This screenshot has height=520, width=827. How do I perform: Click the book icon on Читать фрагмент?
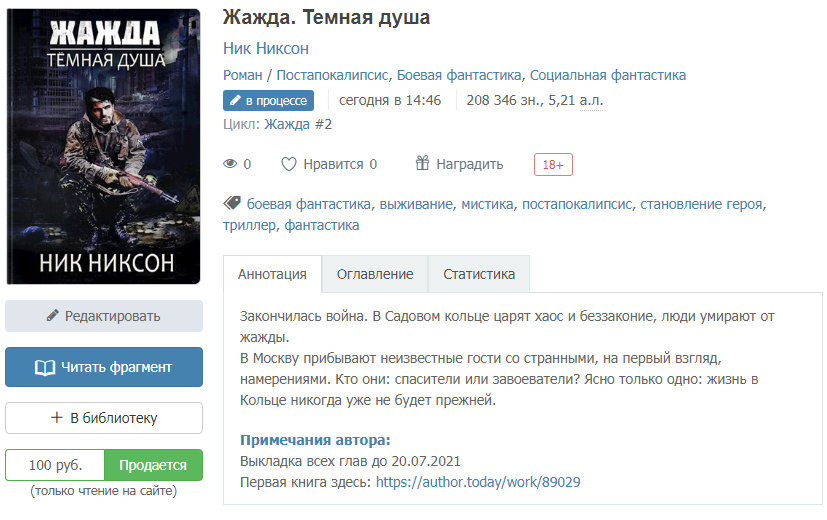tap(45, 368)
